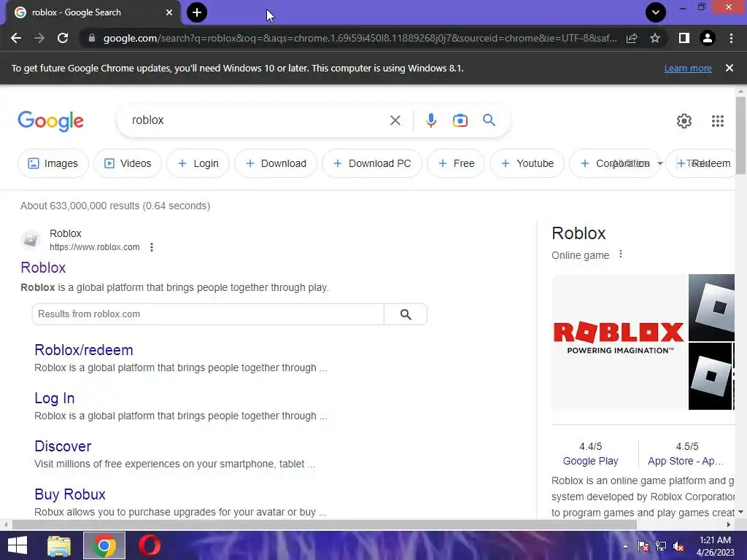Image resolution: width=747 pixels, height=560 pixels.
Task: Switch to the Videos results tab
Action: pos(128,163)
